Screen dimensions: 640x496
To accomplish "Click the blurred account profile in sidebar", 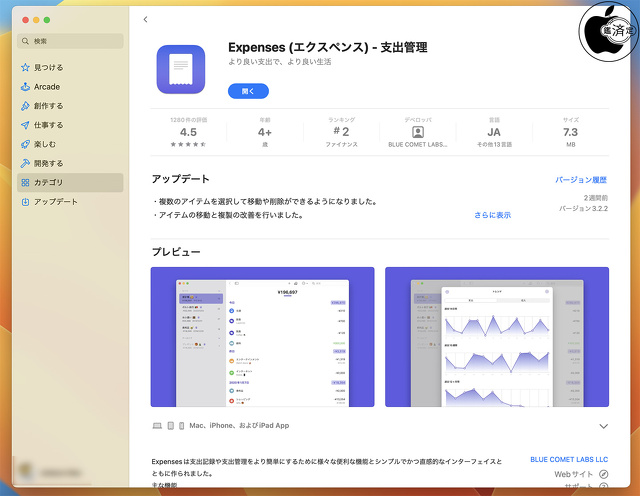I will tap(51, 472).
